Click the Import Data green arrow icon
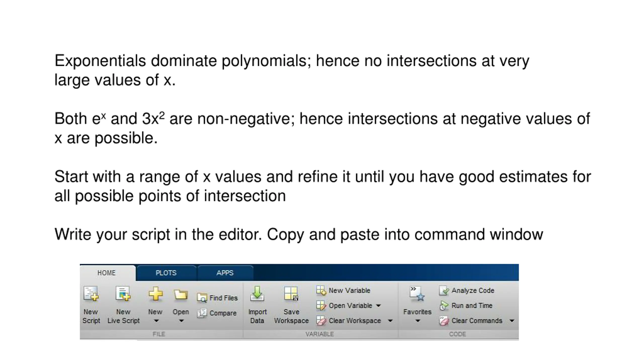Image resolution: width=644 pixels, height=362 pixels. coord(257,293)
